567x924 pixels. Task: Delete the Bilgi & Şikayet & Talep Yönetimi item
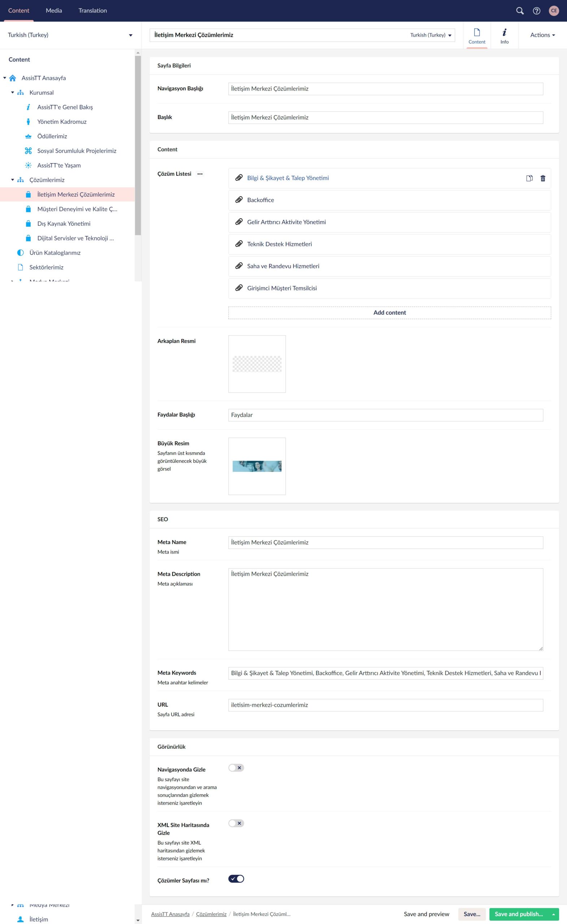tap(542, 178)
